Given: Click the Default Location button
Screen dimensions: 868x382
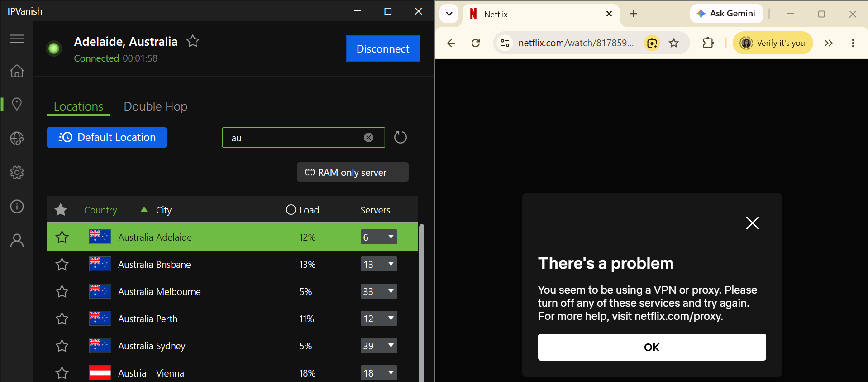Looking at the screenshot, I should click(x=107, y=137).
